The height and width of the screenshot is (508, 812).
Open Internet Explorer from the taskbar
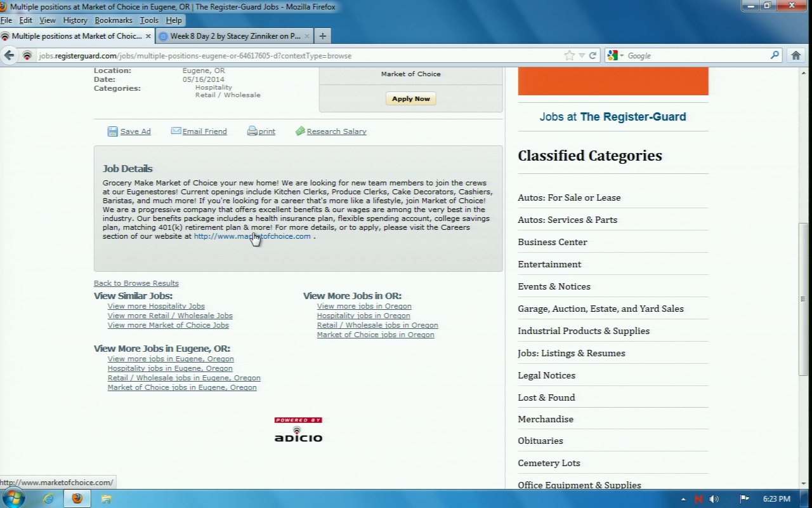tap(48, 498)
